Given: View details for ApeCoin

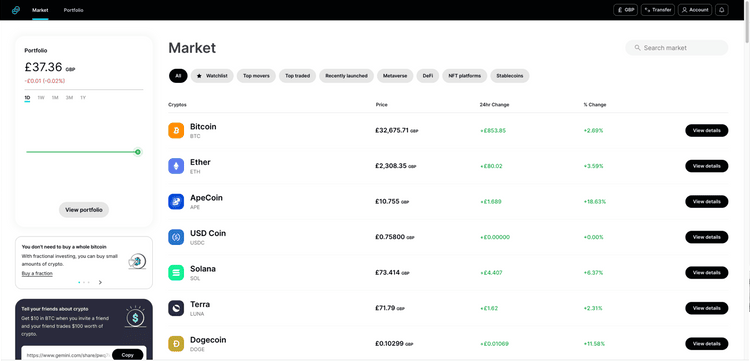Looking at the screenshot, I should click(706, 201).
